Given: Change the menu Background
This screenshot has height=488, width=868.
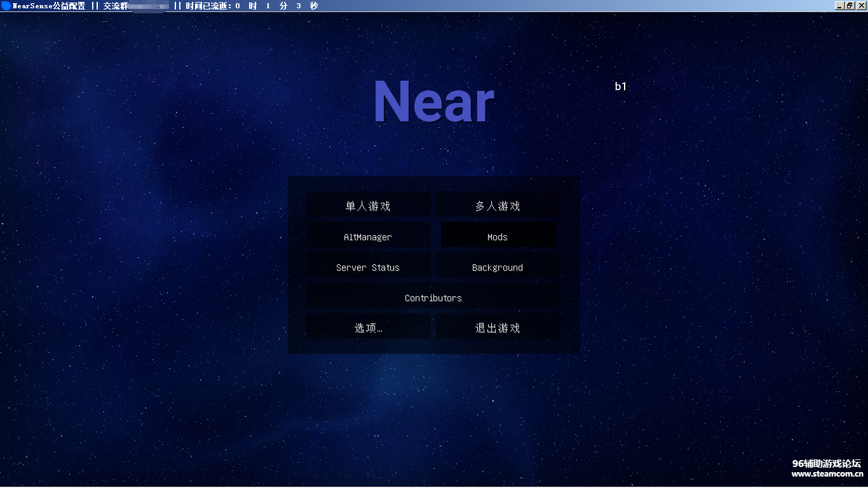Looking at the screenshot, I should pos(498,268).
